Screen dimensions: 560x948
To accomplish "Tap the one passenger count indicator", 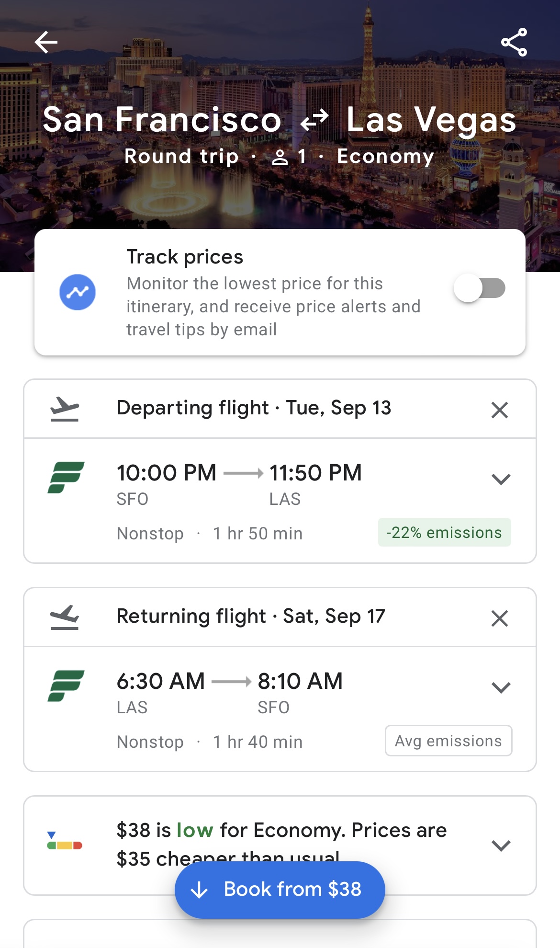I will click(x=289, y=157).
